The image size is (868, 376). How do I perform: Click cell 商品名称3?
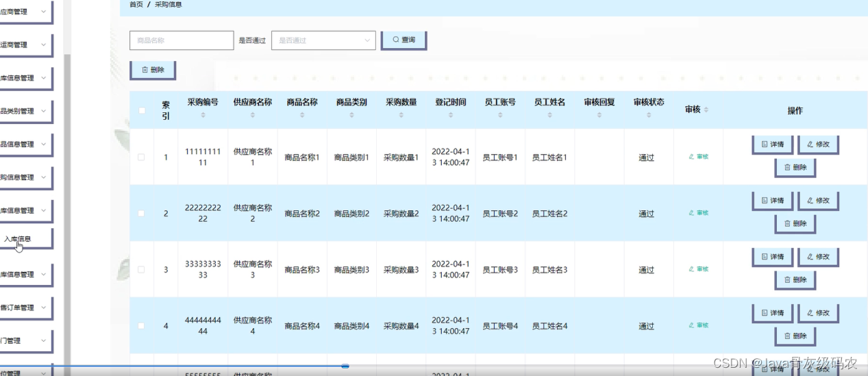[x=302, y=270]
